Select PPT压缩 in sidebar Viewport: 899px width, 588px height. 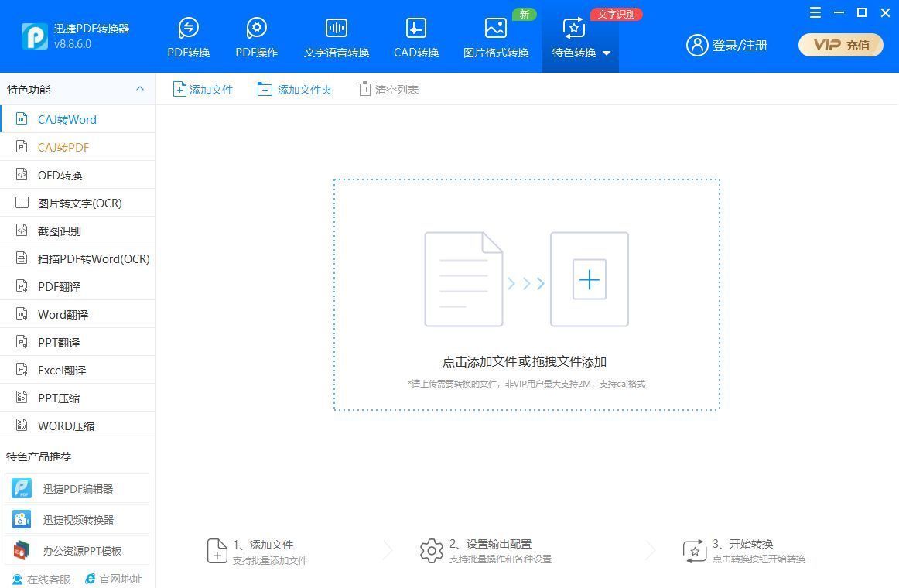77,398
